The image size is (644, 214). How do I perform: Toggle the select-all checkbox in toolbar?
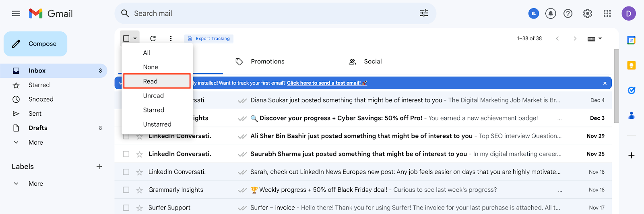(126, 38)
